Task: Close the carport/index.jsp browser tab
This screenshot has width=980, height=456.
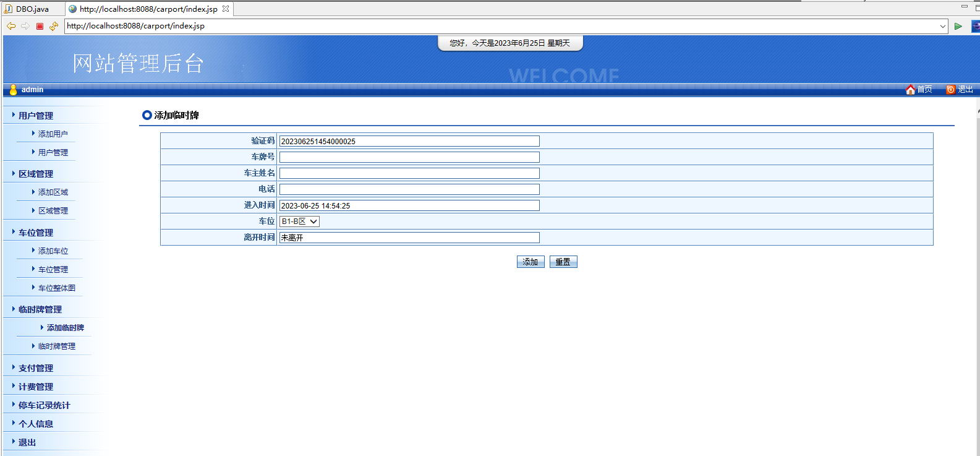Action: coord(226,9)
